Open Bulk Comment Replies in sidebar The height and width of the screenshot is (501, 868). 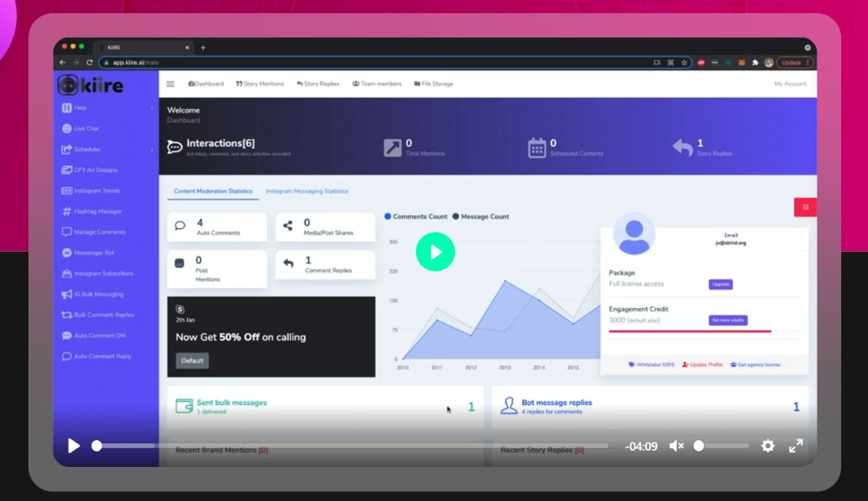pyautogui.click(x=98, y=314)
